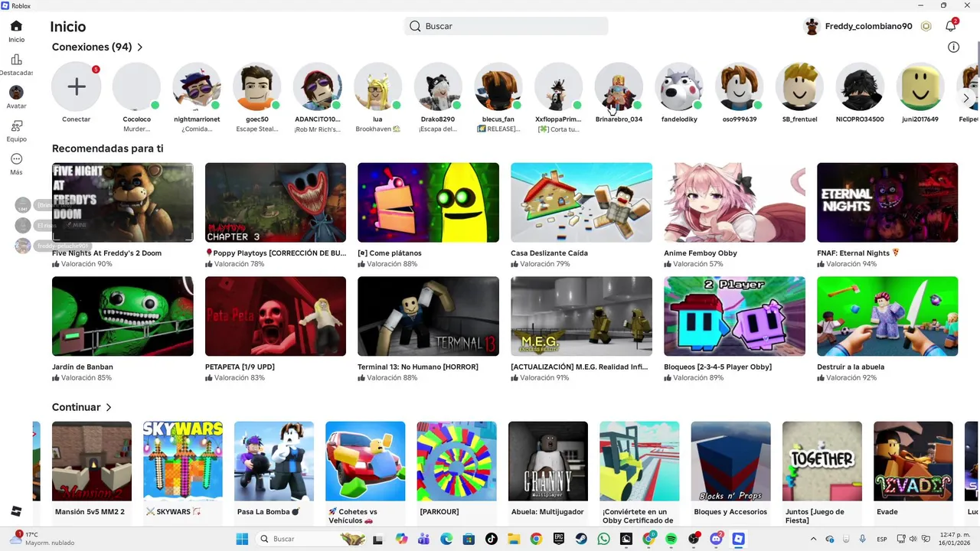The image size is (980, 551).
Task: Open goec50 friend avatar
Action: coord(256,86)
